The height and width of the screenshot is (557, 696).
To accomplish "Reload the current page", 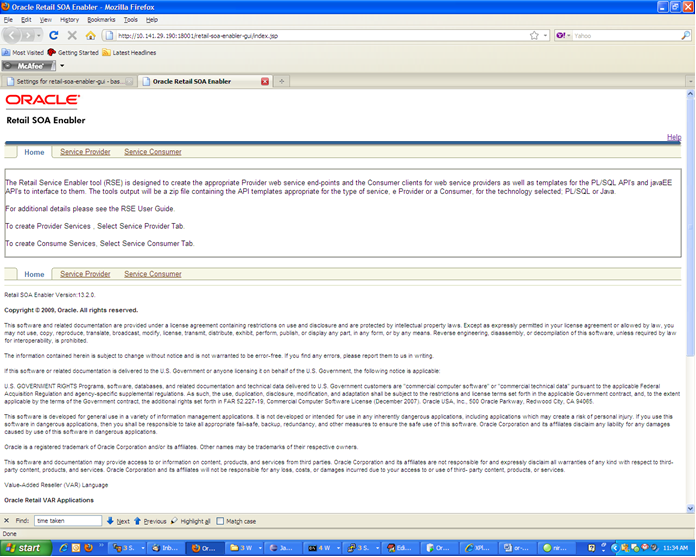I will (54, 36).
